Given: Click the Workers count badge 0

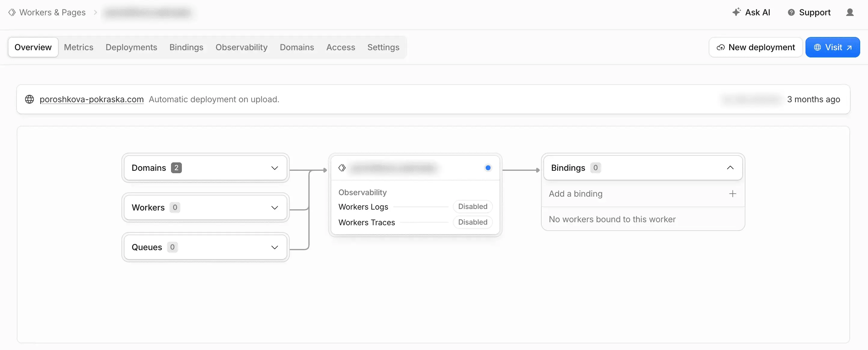Looking at the screenshot, I should (175, 207).
